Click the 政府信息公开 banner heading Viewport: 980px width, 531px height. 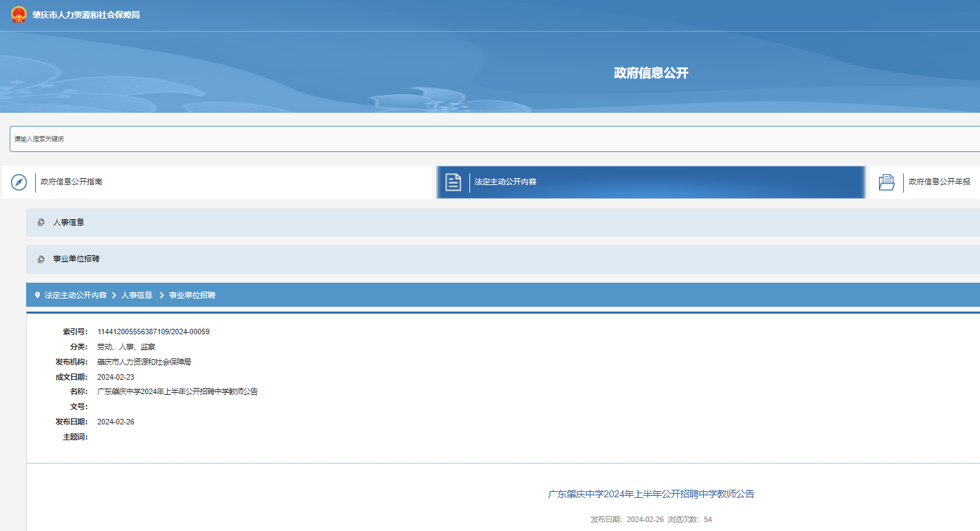point(651,73)
